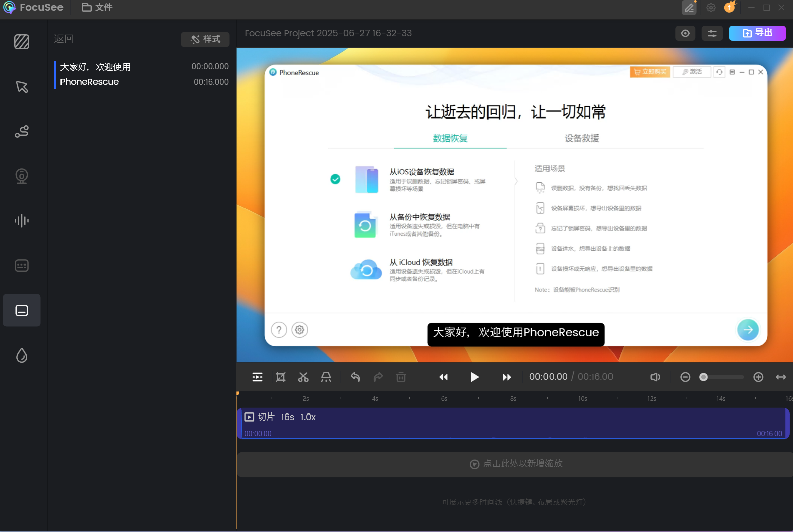Click PhoneRescue refresh icon near 激活

click(719, 72)
